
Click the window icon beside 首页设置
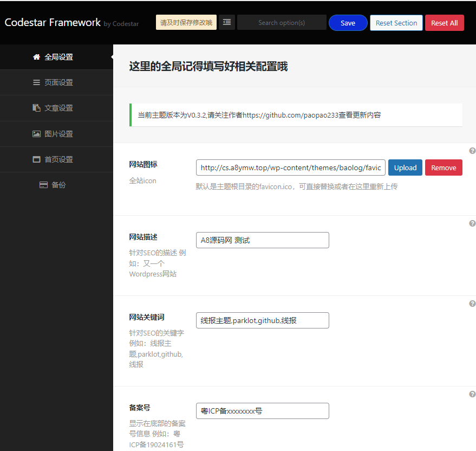(x=36, y=159)
